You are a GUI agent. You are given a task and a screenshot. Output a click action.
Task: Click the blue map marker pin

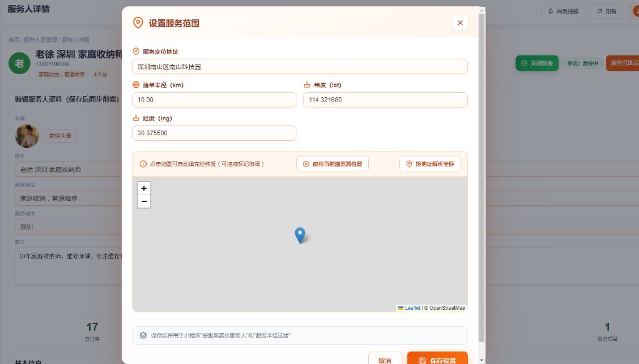coord(300,236)
